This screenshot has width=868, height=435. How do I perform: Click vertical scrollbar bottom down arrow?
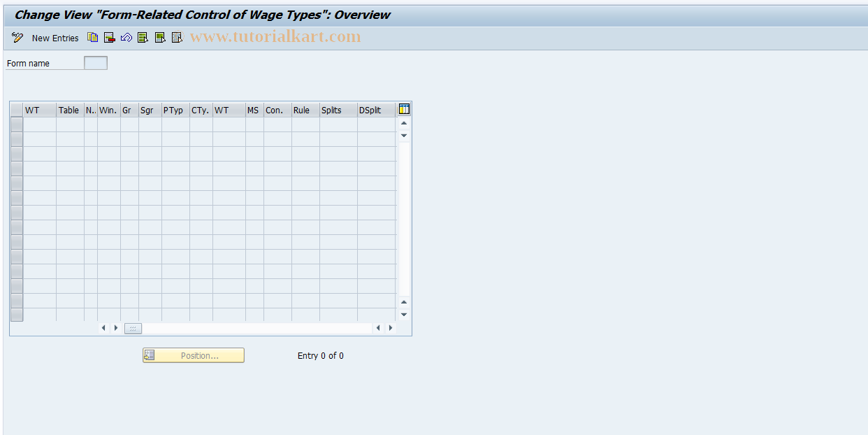tap(404, 315)
